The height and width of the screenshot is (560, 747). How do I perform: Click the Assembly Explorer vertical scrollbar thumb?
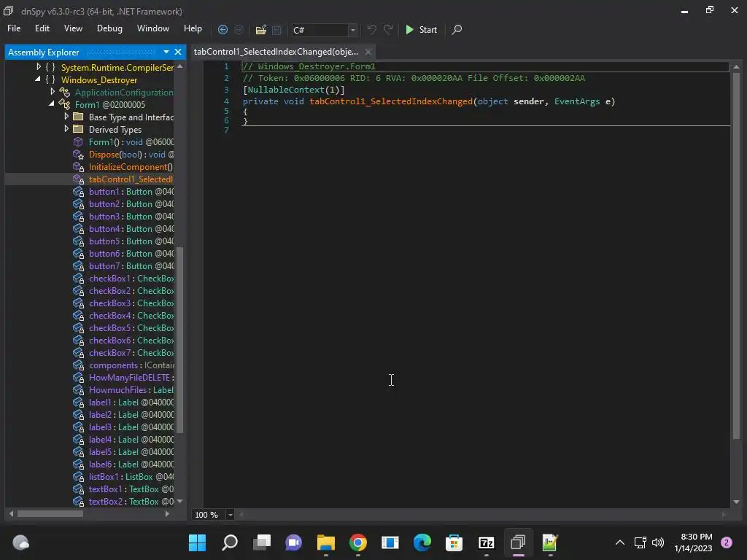[x=179, y=340]
